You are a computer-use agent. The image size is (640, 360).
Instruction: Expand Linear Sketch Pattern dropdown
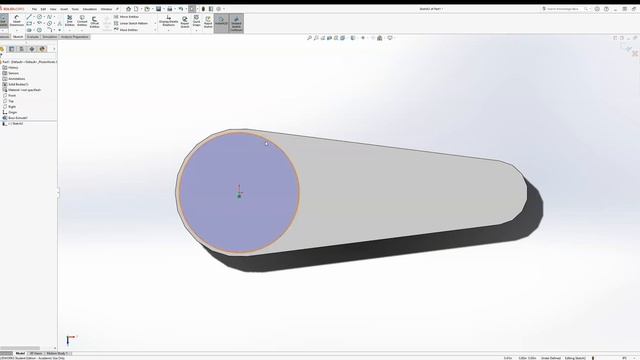tap(155, 23)
